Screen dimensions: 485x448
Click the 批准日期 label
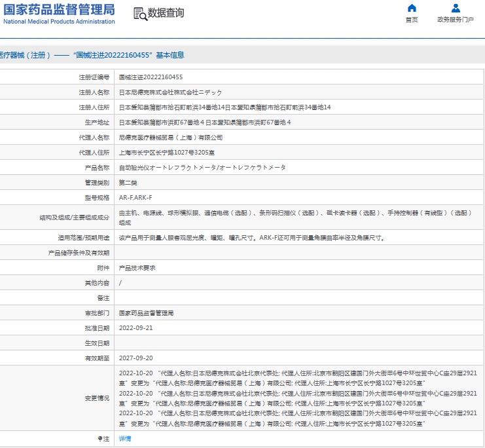click(97, 328)
